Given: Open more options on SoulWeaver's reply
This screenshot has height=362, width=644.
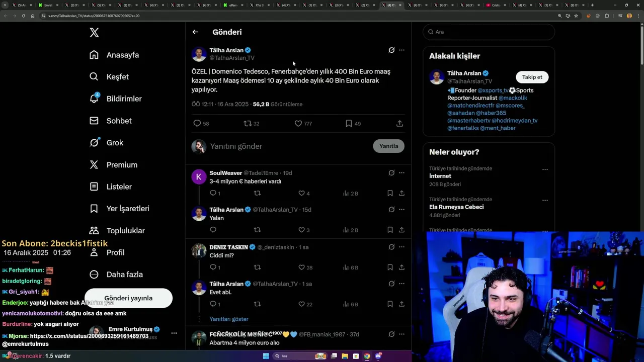Looking at the screenshot, I should coord(401,173).
